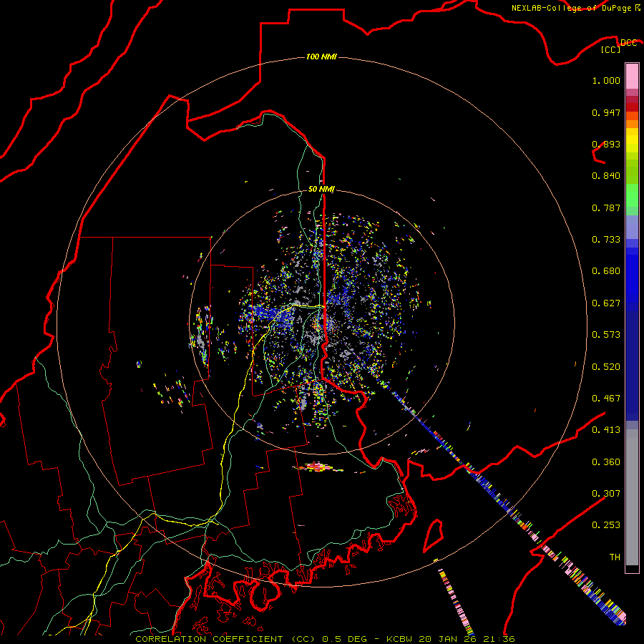Image resolution: width=644 pixels, height=644 pixels.
Task: Click the 0.360 color scale label
Action: pos(606,462)
